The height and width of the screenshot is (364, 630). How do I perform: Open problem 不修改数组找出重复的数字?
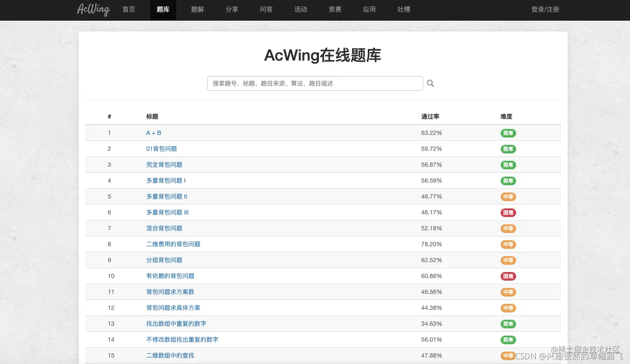click(x=182, y=340)
